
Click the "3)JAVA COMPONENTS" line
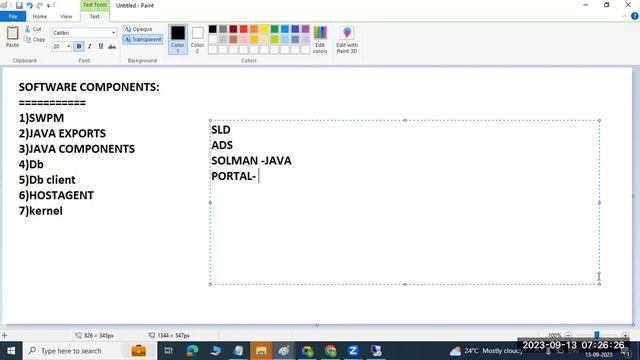pos(77,149)
